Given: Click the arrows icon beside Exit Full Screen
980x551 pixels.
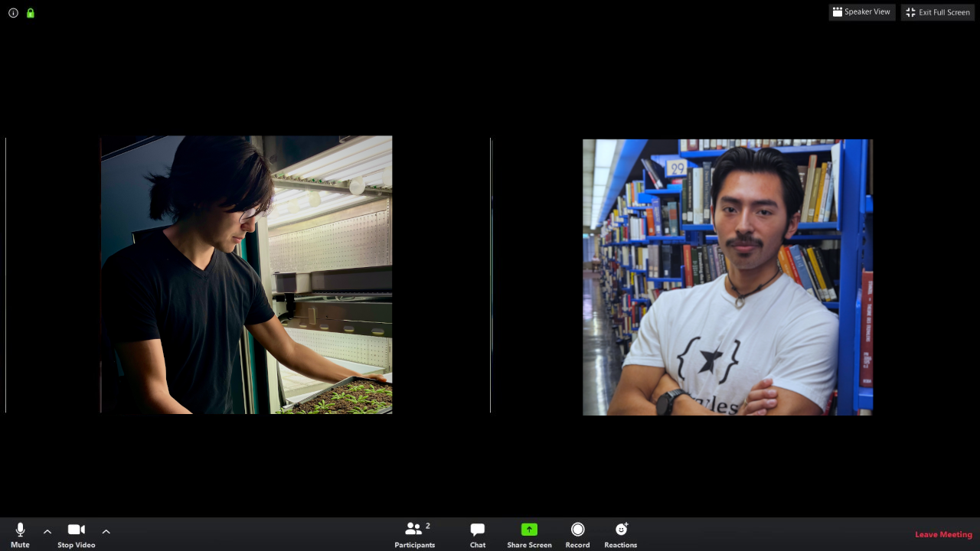Looking at the screenshot, I should pyautogui.click(x=910, y=12).
